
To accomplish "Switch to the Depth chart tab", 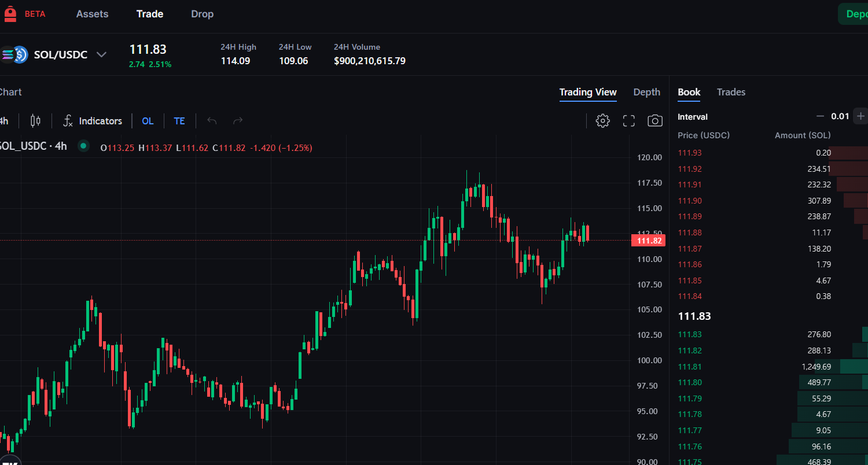I will [646, 92].
